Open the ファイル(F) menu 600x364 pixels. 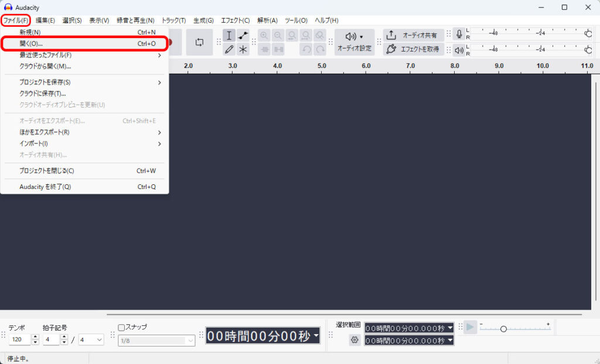16,20
